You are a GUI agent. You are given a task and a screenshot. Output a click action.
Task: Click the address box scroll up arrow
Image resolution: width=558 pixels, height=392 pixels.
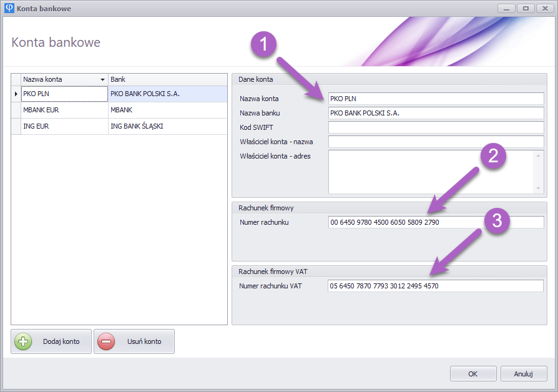pyautogui.click(x=538, y=155)
